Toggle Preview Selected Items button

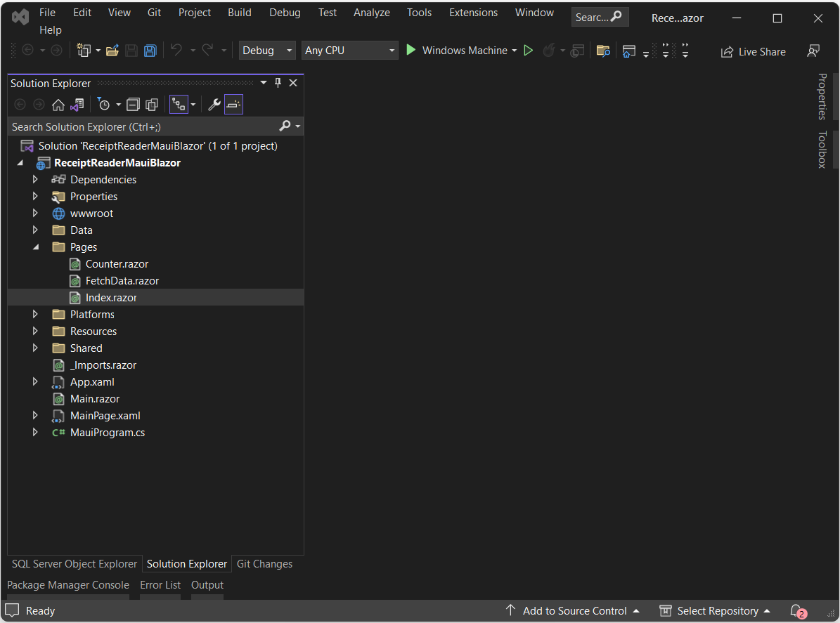pos(233,105)
